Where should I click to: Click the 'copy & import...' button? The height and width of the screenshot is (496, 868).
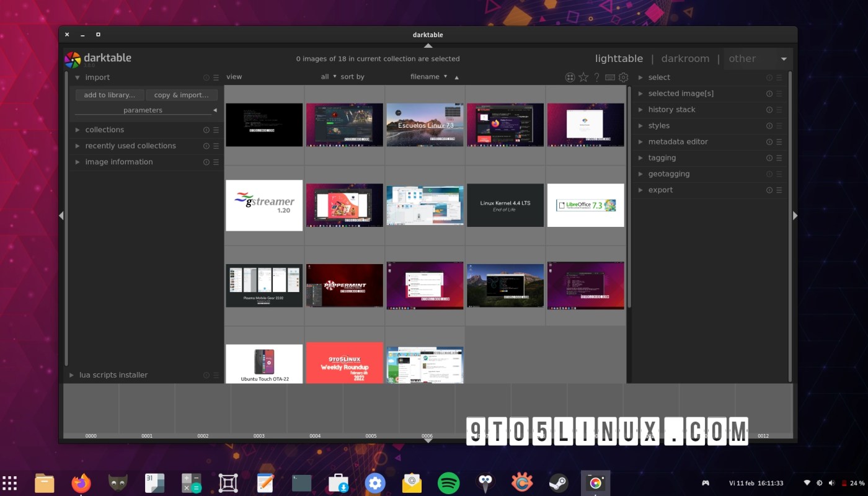pyautogui.click(x=182, y=95)
